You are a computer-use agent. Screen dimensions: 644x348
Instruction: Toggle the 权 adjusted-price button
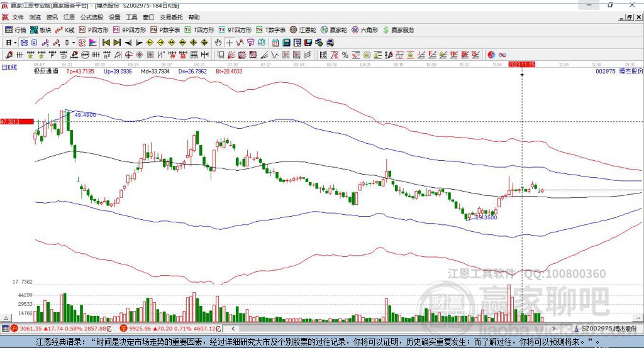pyautogui.click(x=82, y=43)
